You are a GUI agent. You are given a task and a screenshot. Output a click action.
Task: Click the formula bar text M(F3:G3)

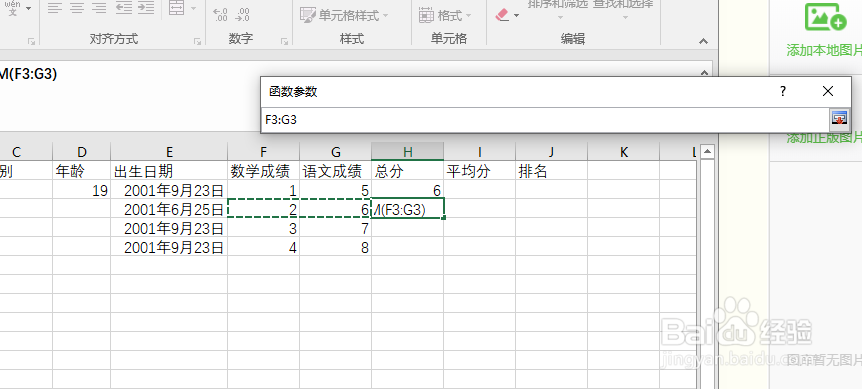tap(29, 75)
